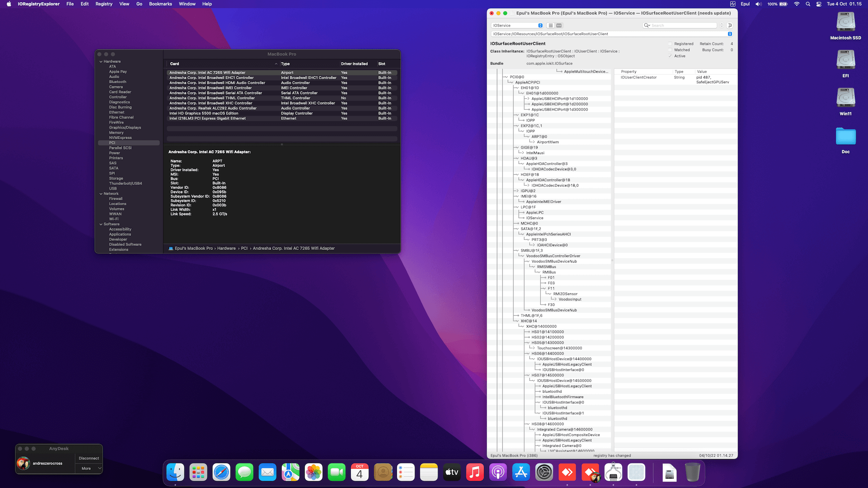Select Wi-Fi in the Network sidebar section
868x488 pixels.
tap(113, 219)
